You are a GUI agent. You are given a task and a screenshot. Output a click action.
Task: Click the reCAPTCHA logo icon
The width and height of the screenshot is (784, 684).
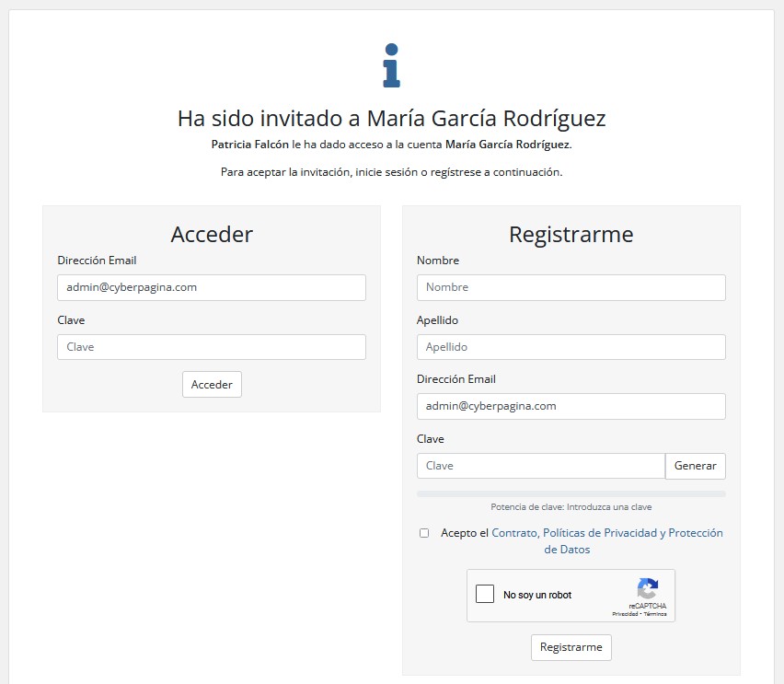coord(647,589)
